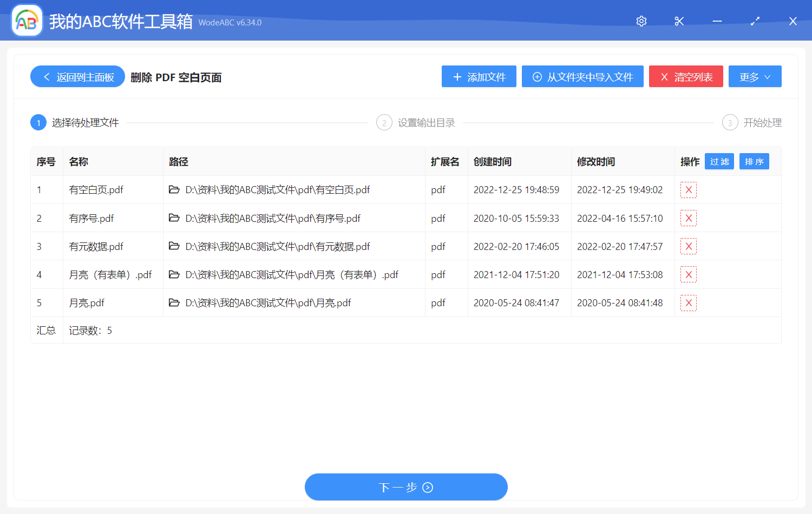This screenshot has width=812, height=514.
Task: Remove 月亮（有表单）.pdf with its X icon
Action: tap(688, 274)
